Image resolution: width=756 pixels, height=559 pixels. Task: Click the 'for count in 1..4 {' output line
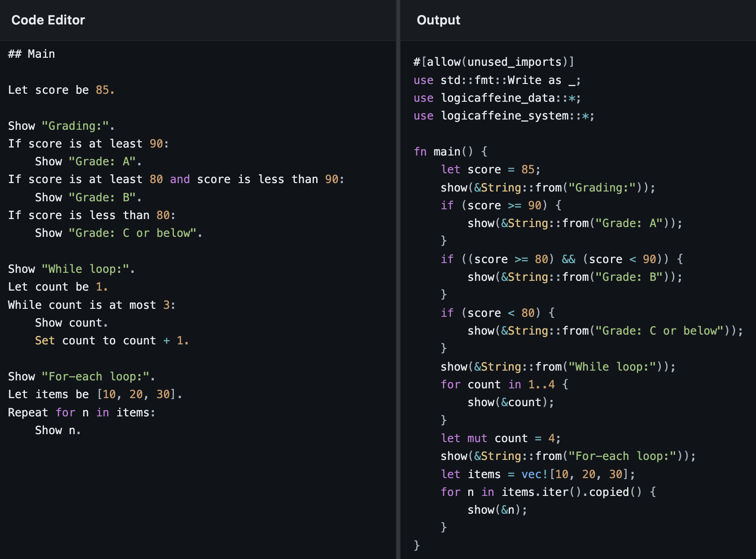click(504, 384)
